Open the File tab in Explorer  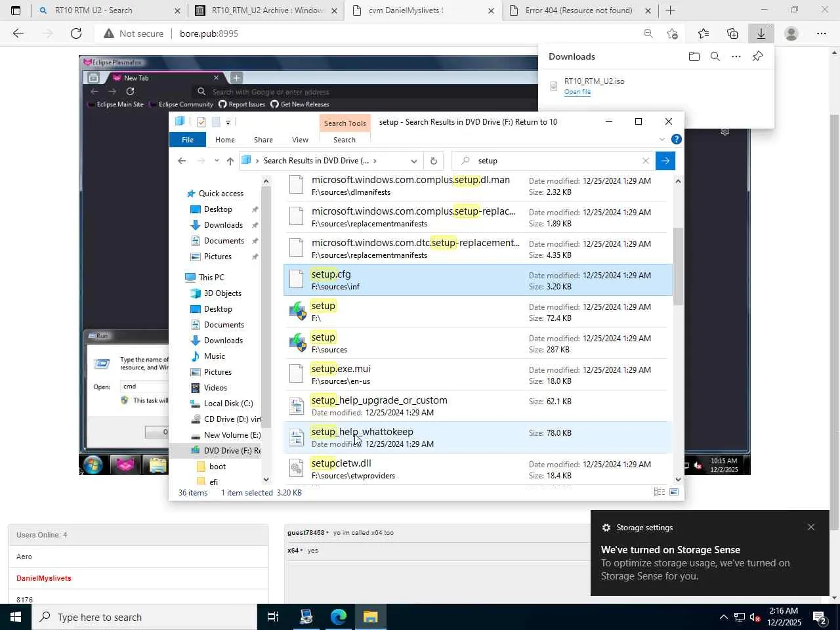click(x=188, y=140)
